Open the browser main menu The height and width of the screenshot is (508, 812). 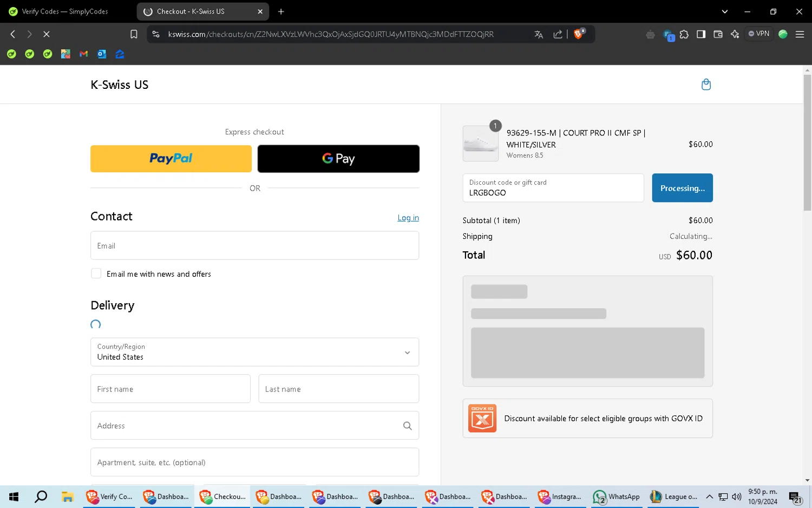(800, 34)
